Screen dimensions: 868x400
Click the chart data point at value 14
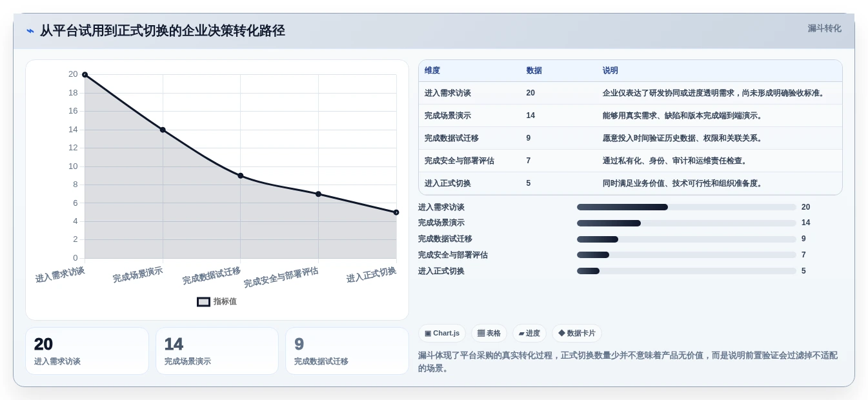tap(163, 130)
